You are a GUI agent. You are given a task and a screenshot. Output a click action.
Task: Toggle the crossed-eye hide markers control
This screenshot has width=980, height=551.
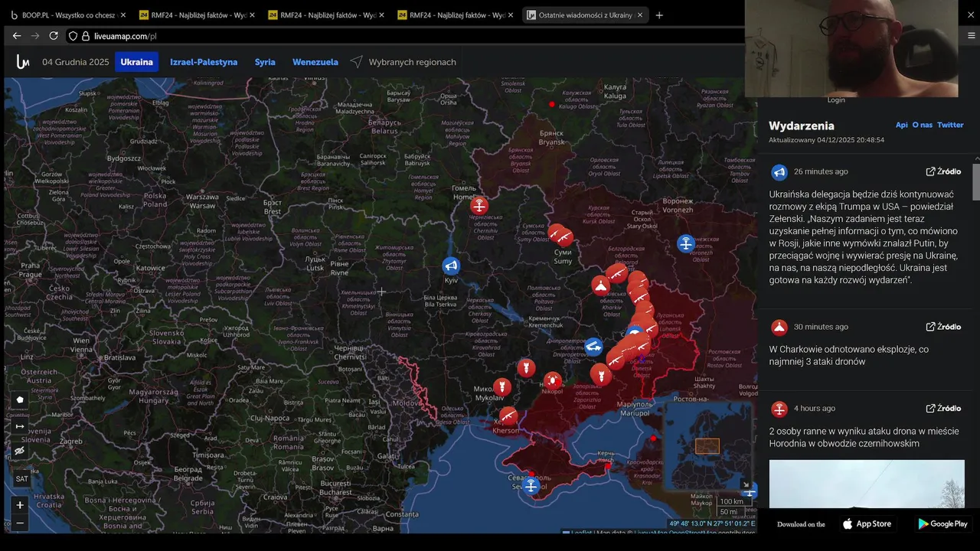(20, 451)
